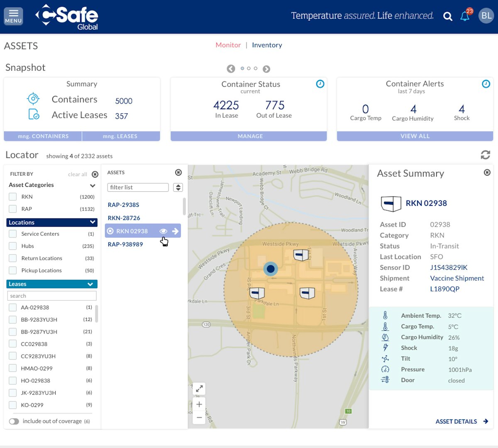498x448 pixels.
Task: Collapse the Asset Categories section chevron
Action: click(x=92, y=185)
